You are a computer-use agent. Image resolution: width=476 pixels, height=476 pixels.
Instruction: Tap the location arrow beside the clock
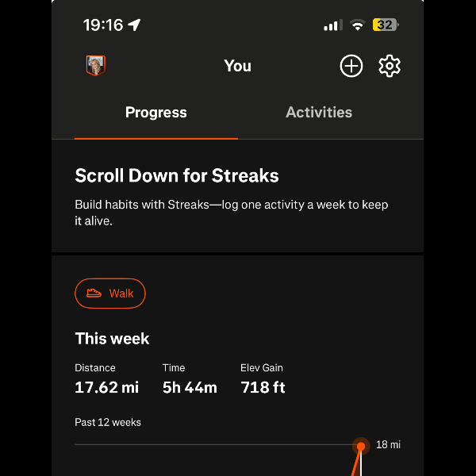click(x=135, y=25)
